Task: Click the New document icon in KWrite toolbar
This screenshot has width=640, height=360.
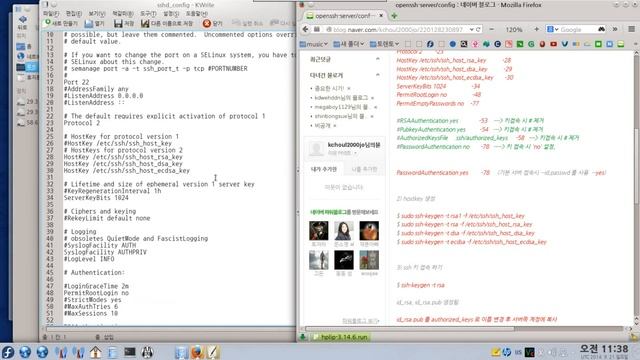Action: click(x=48, y=23)
